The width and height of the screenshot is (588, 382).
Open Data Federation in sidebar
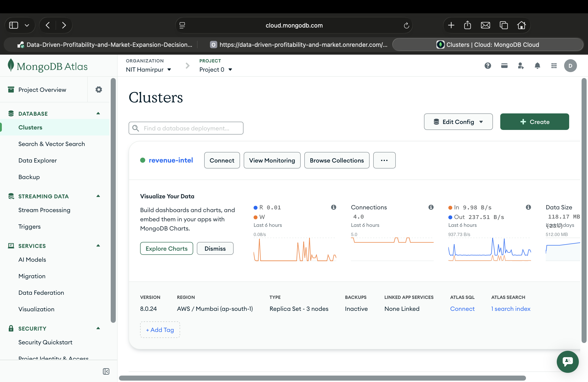41,293
